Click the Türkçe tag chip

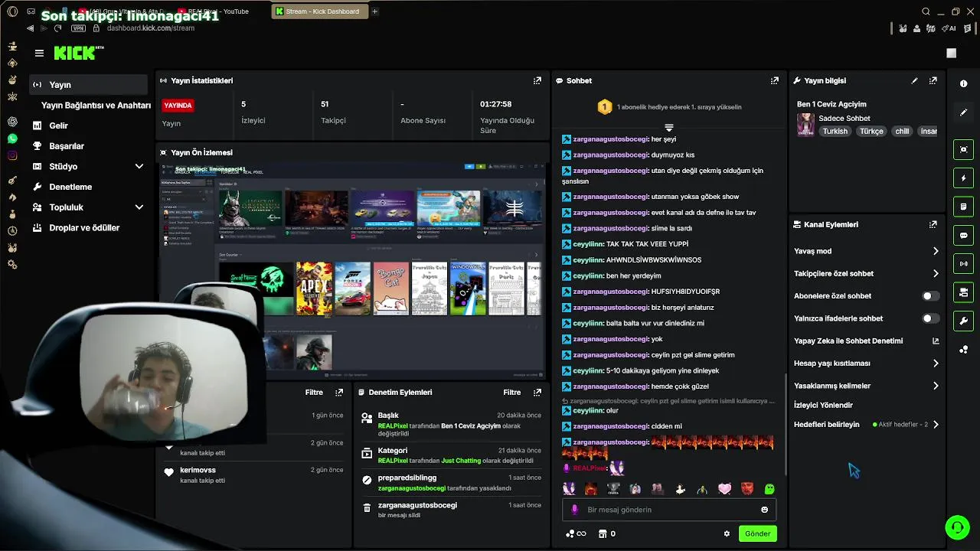point(871,132)
